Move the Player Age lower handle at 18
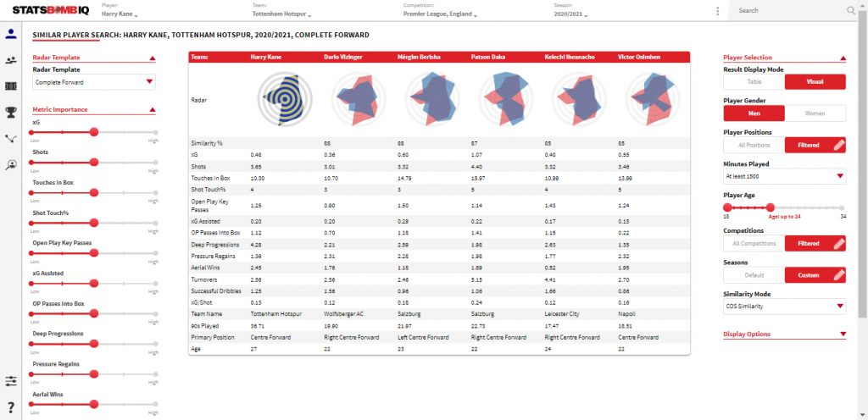This screenshot has height=420, width=868. pos(726,207)
